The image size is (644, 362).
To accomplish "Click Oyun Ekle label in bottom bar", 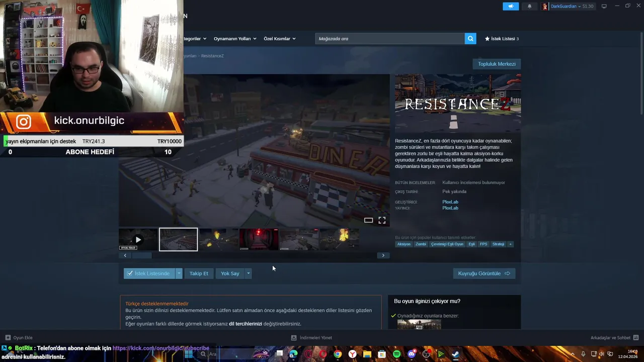I will click(23, 338).
